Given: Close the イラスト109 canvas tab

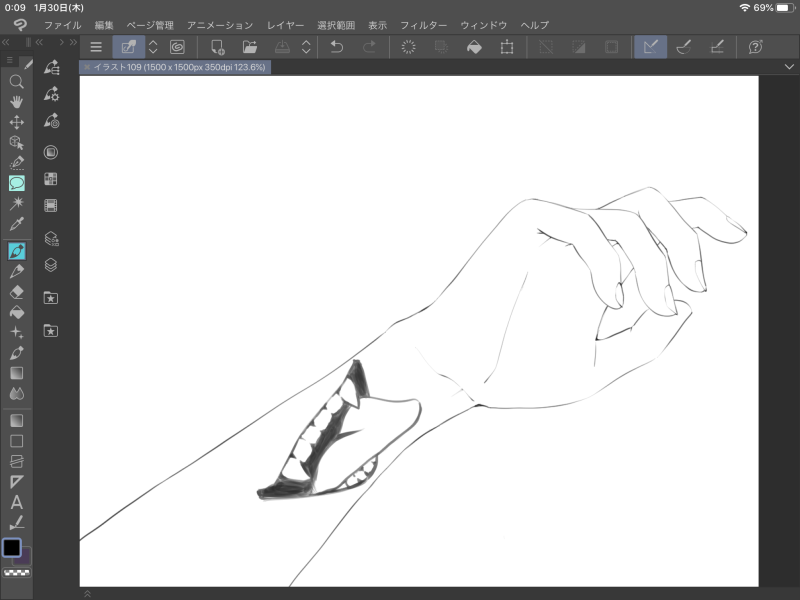Looking at the screenshot, I should click(87, 67).
